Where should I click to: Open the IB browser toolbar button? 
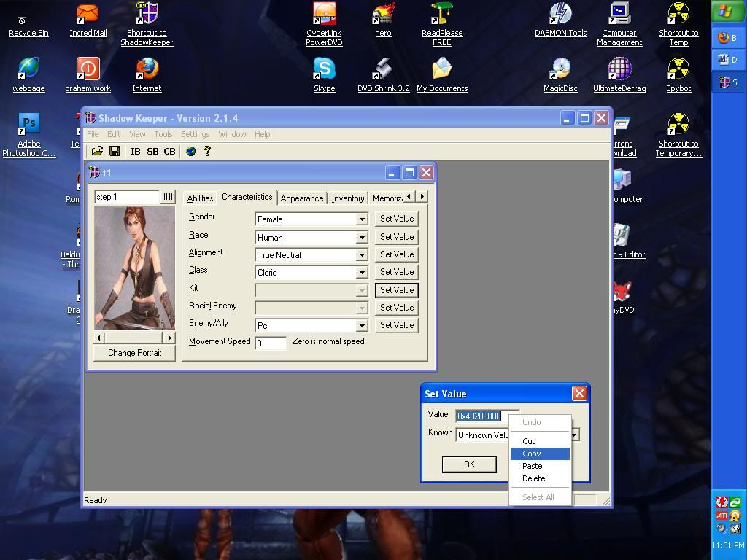(136, 151)
